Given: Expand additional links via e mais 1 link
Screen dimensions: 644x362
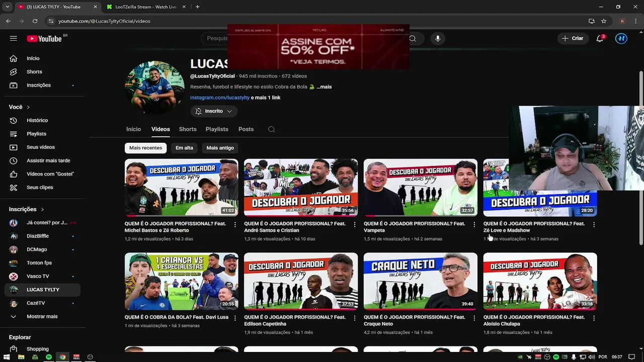Looking at the screenshot, I should 266,98.
